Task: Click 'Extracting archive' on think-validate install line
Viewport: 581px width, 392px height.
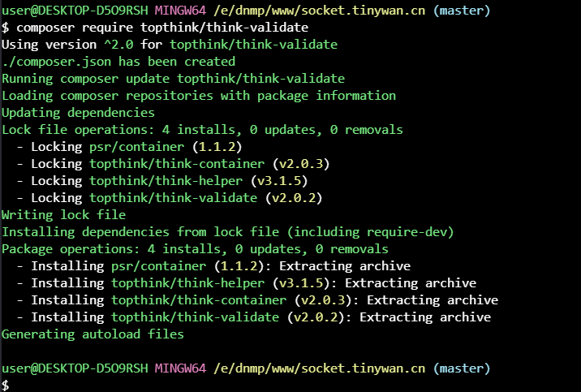Action: pos(425,317)
